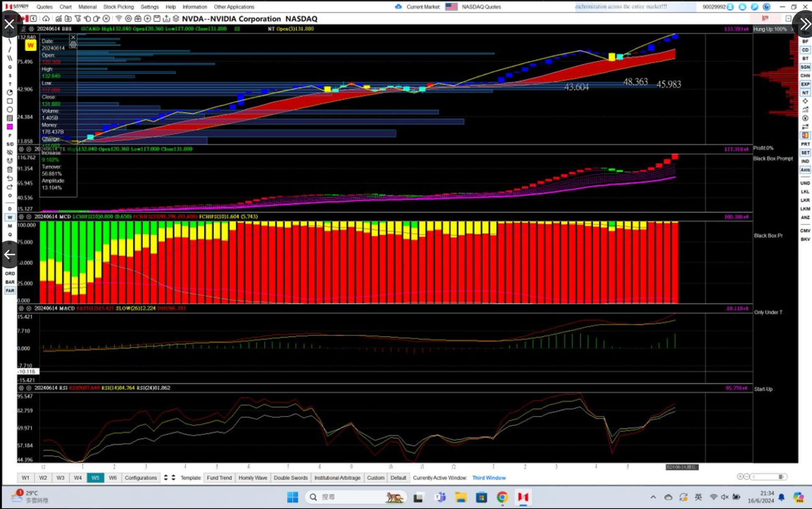Choose the Institutional Arbitrage template
The width and height of the screenshot is (812, 509).
pyautogui.click(x=337, y=478)
